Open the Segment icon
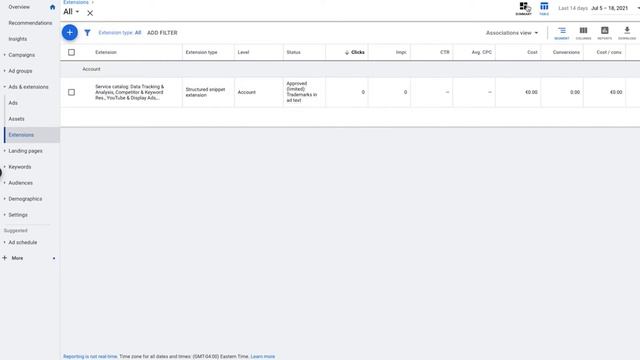 click(562, 33)
